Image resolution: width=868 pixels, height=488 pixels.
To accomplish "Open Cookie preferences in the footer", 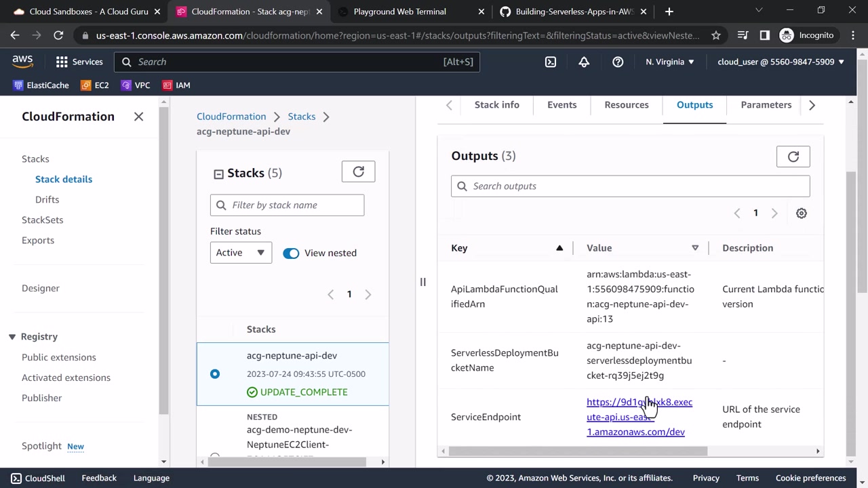I will (x=811, y=478).
